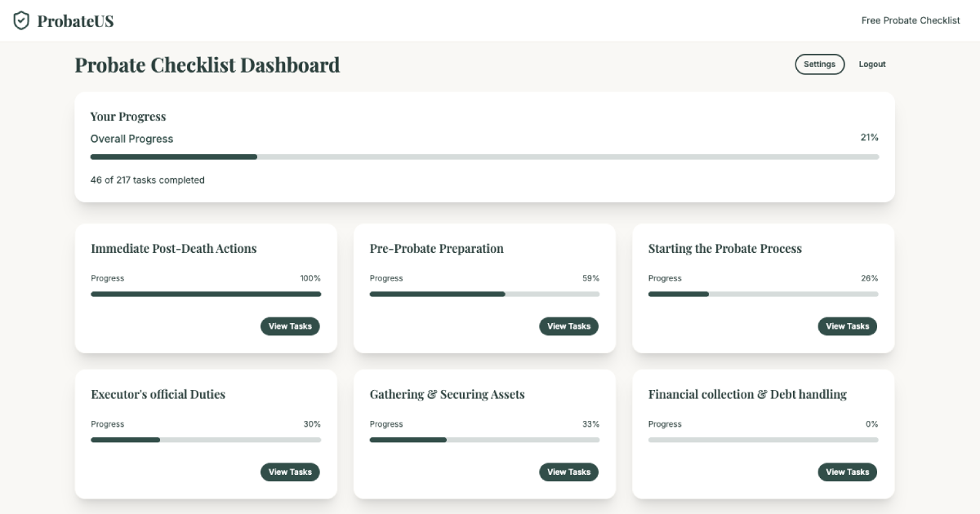
Task: View tasks for Gathering & Securing Assets
Action: [x=568, y=472]
